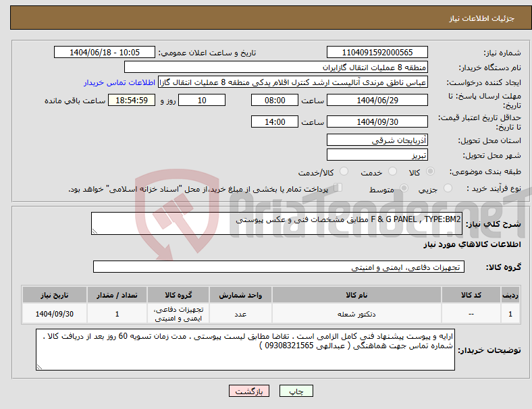Click the need date cell 1404/09/30 in table
This screenshot has height=409, width=532.
(54, 314)
